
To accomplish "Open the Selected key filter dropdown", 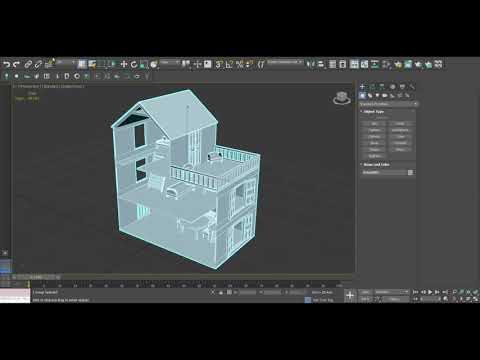I will (x=392, y=292).
